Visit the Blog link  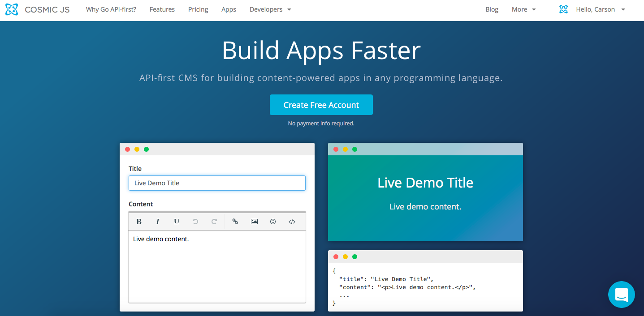[492, 9]
